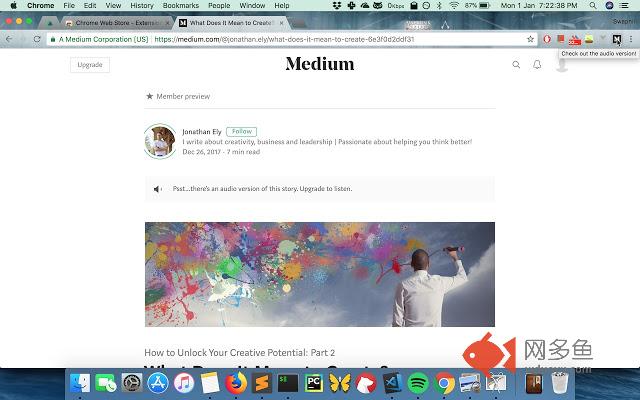Select the 'What Does It Mean to Create' tab

pyautogui.click(x=231, y=23)
